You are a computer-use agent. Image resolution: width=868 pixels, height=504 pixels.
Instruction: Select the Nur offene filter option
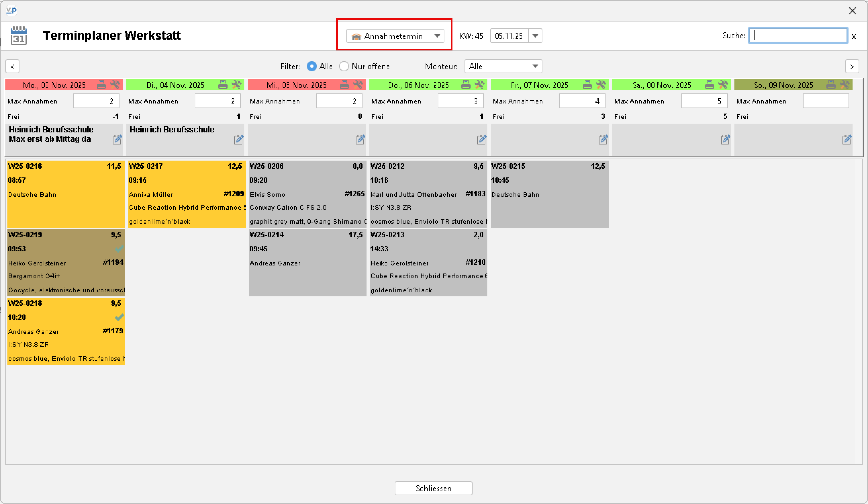[344, 66]
